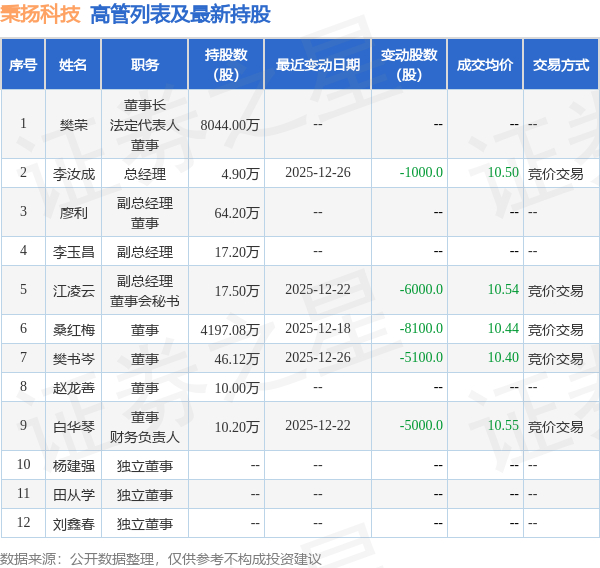
Task: Click the 数据来源 footer note
Action: (161, 559)
